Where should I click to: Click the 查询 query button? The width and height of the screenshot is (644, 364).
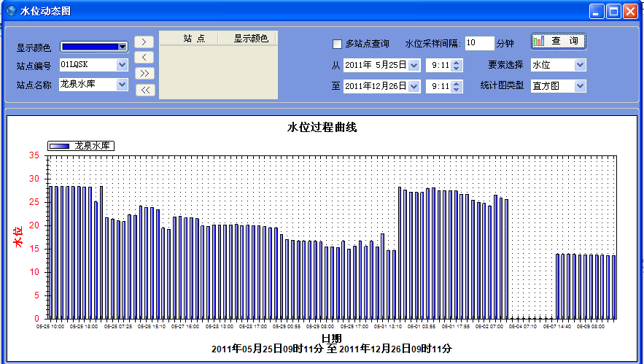click(558, 42)
